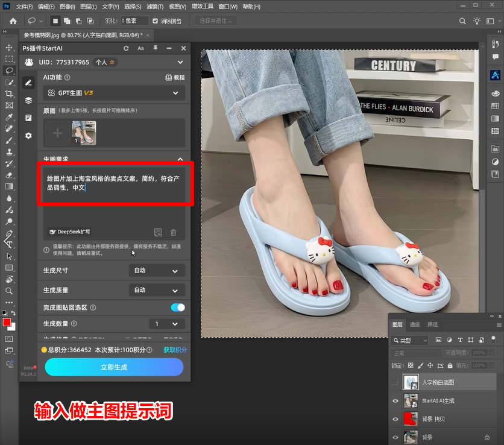Click the DeepSeek扩写 button

tap(70, 232)
